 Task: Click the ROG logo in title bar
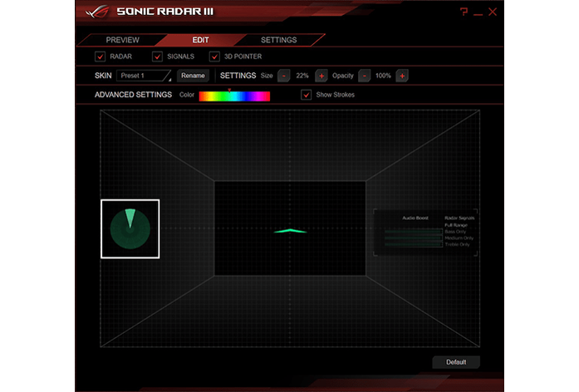pyautogui.click(x=96, y=12)
